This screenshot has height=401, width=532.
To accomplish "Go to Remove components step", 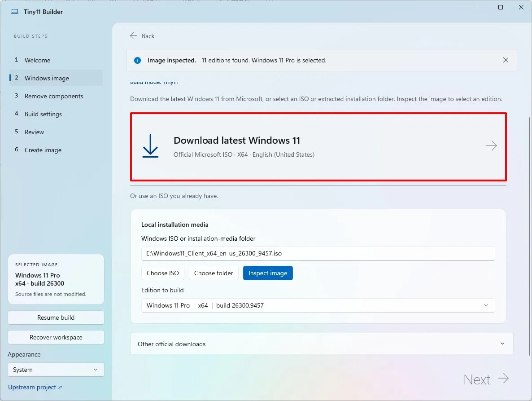I will tap(56, 96).
